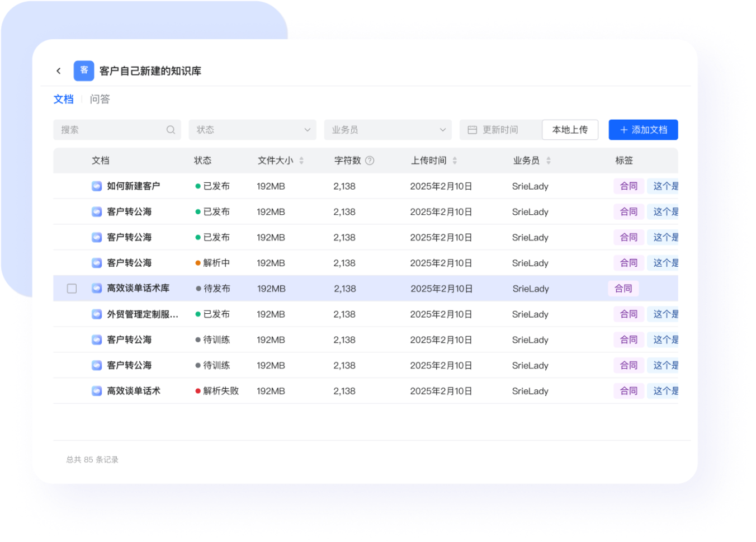Click the 本地上传 button
Viewport: 756px width, 542px height.
570,130
